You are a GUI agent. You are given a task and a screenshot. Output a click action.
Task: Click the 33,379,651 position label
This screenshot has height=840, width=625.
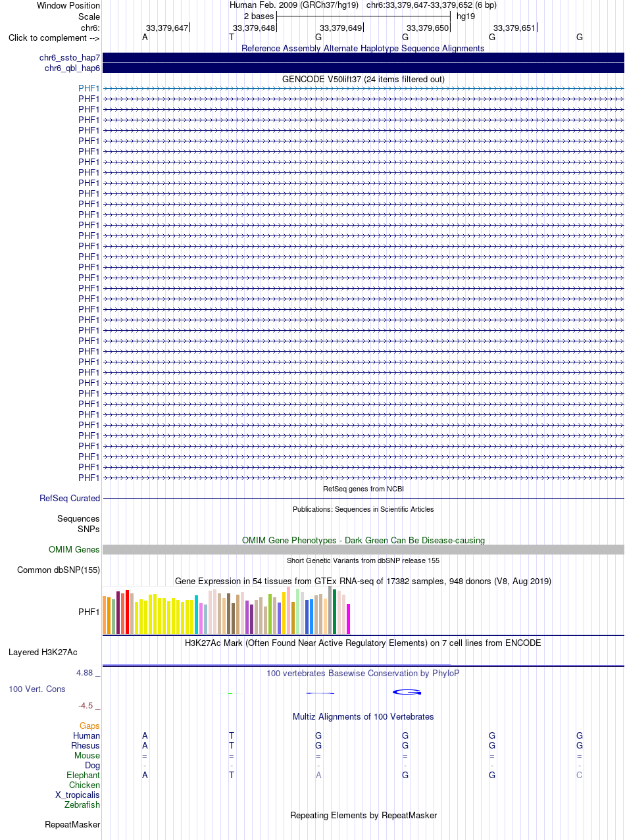click(514, 28)
